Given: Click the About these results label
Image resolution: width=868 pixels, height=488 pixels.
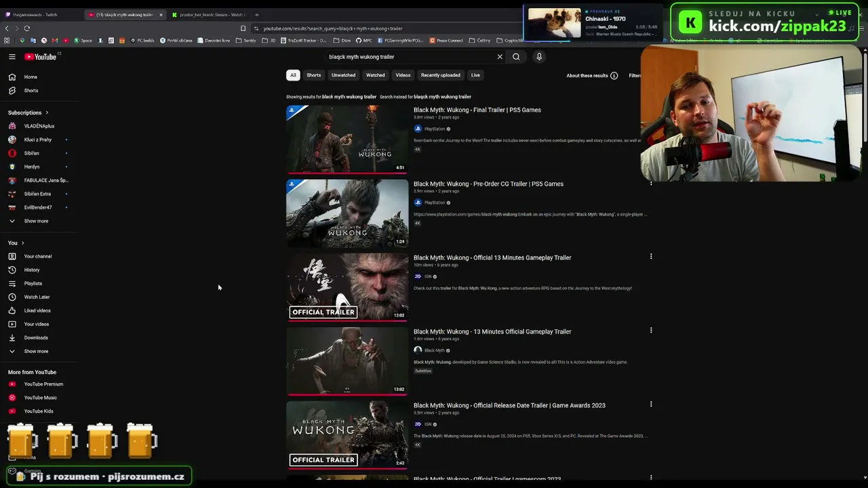Looking at the screenshot, I should click(587, 76).
